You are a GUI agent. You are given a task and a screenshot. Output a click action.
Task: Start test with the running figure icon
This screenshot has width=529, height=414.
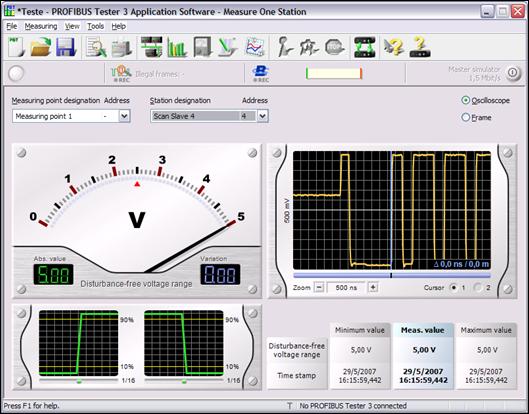pos(284,47)
